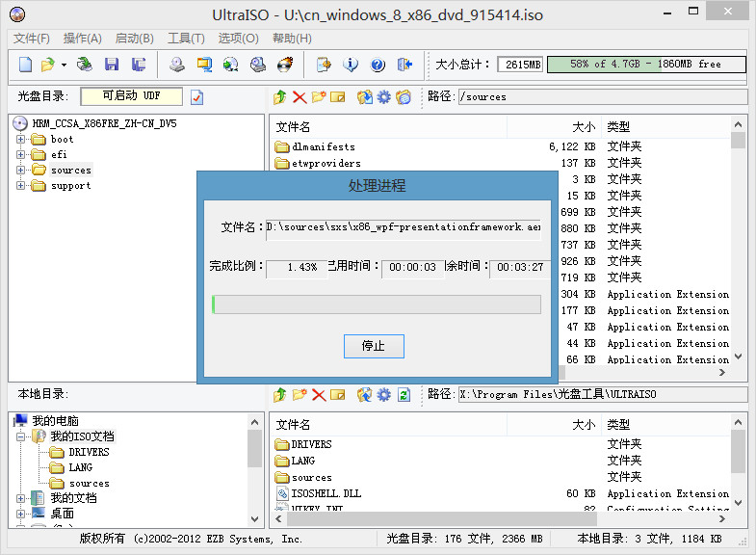
Task: Open dropdown arrow beside the Open icon
Action: point(64,65)
